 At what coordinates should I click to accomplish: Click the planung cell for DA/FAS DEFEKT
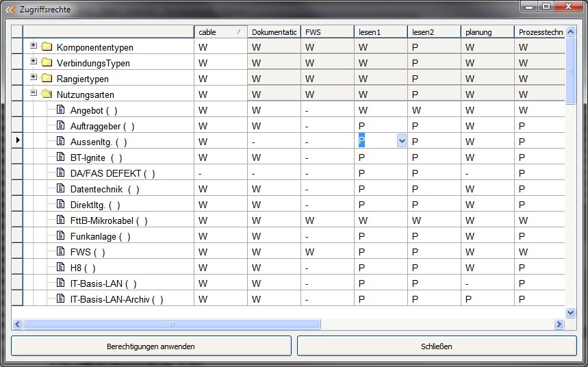(x=487, y=173)
